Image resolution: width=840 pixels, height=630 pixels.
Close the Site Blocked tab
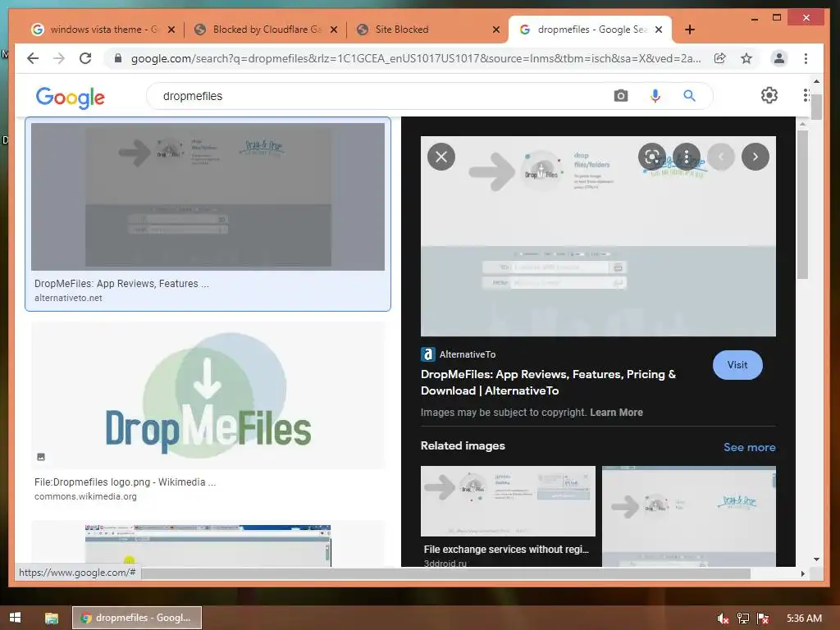[496, 30]
